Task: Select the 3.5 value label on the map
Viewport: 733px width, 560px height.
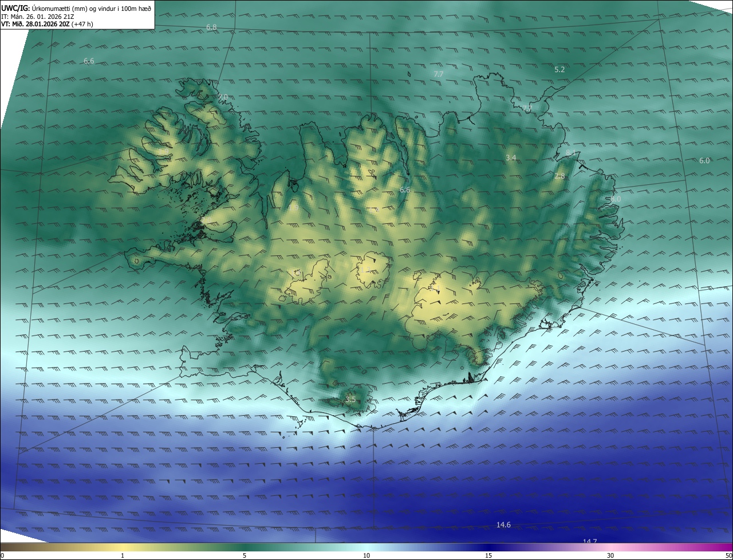Action: [350, 400]
